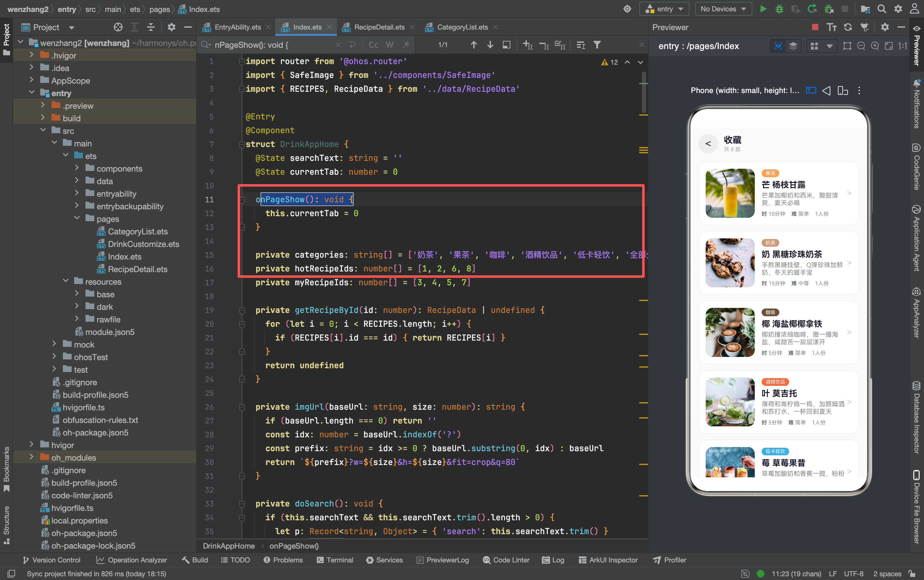924x580 pixels.
Task: Zoom in the previewer view
Action: pyautogui.click(x=875, y=46)
